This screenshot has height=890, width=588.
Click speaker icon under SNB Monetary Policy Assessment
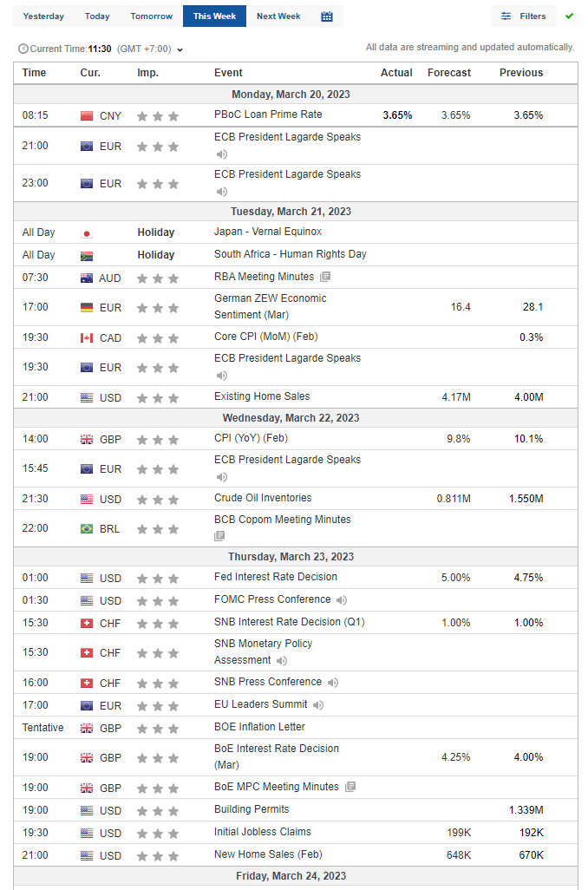(281, 661)
